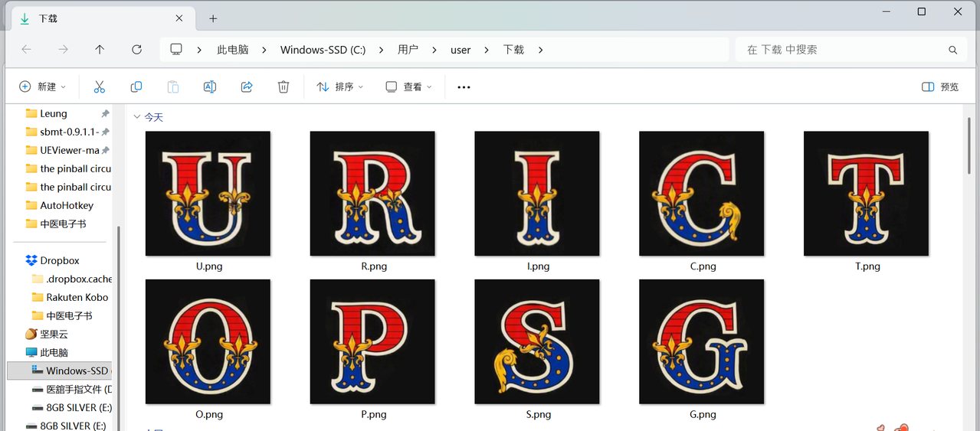Select the U.png thumbnail
980x431 pixels.
(x=208, y=194)
